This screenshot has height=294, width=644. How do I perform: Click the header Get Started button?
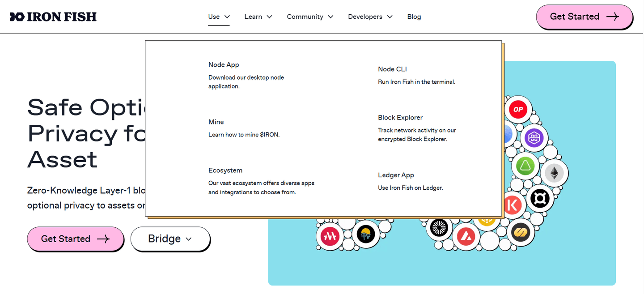point(585,17)
